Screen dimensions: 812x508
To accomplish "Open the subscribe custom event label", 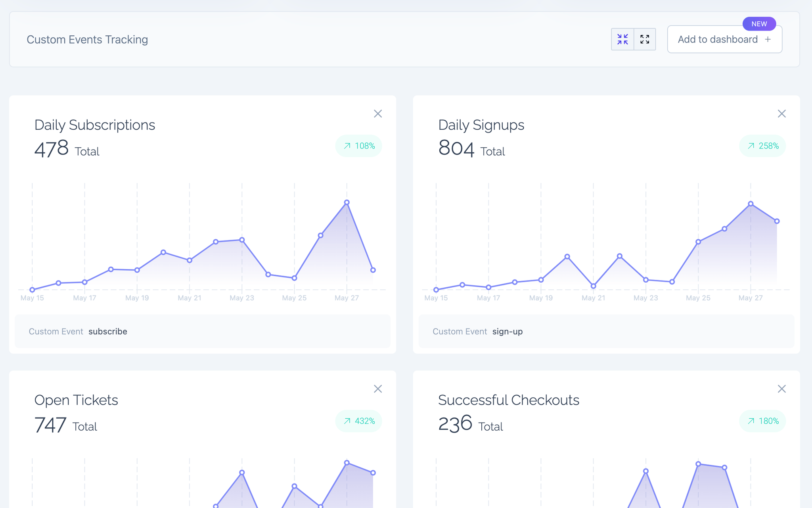I will pos(108,331).
